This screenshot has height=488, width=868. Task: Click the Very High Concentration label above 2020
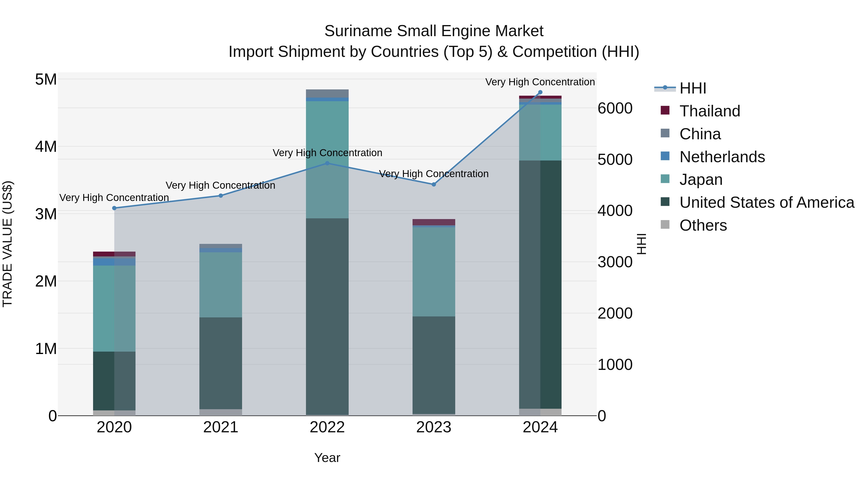tap(114, 197)
